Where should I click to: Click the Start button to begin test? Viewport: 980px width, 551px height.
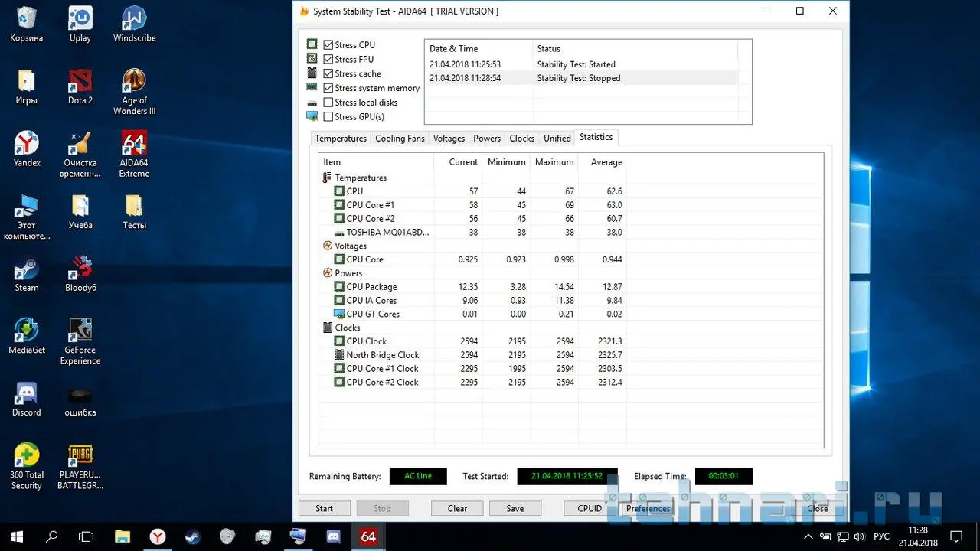click(x=325, y=508)
